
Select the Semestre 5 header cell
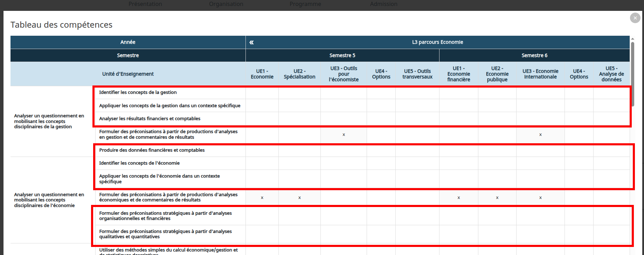tap(342, 55)
